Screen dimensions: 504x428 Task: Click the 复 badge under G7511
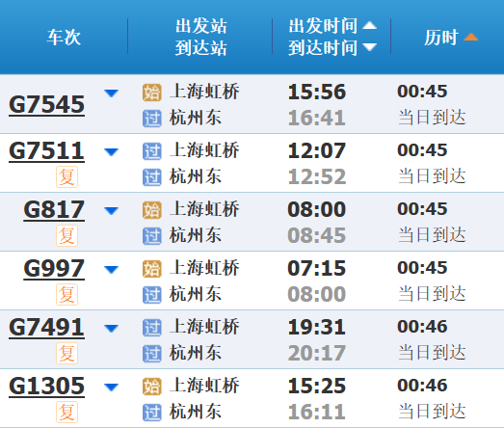(x=66, y=176)
